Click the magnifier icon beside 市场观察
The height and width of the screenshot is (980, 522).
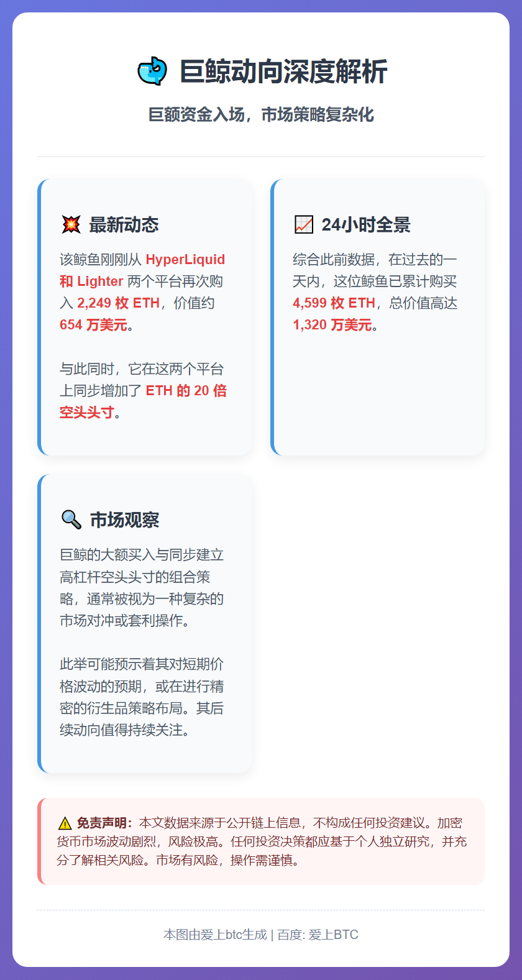(71, 520)
